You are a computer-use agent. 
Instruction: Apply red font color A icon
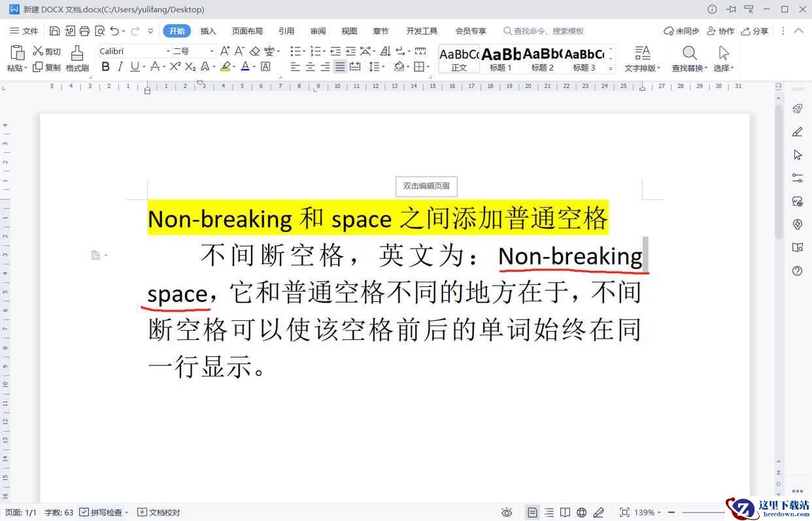245,67
